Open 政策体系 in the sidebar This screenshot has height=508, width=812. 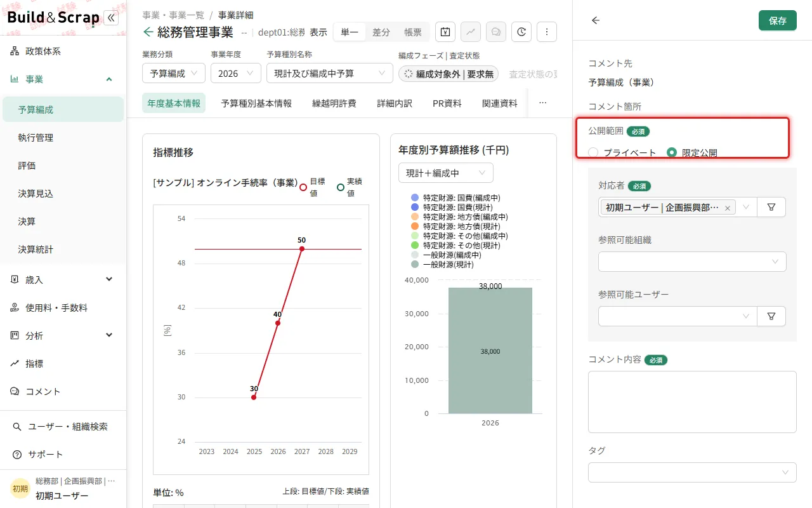click(x=63, y=51)
